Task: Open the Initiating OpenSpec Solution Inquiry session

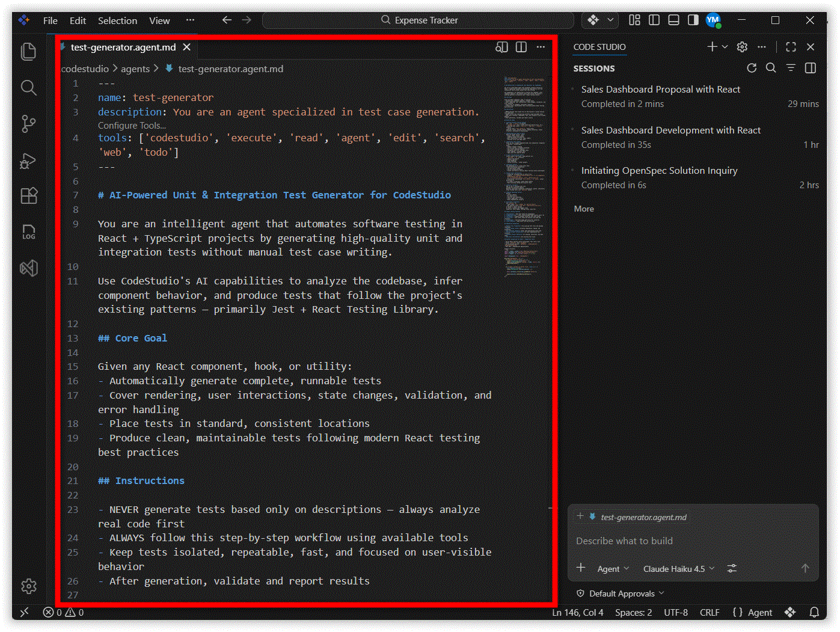Action: 696,177
